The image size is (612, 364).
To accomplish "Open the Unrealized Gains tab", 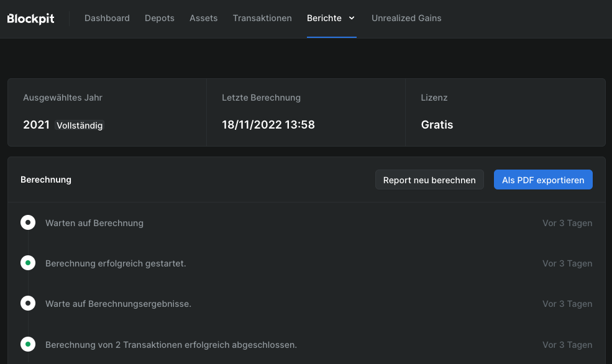I will [406, 19].
